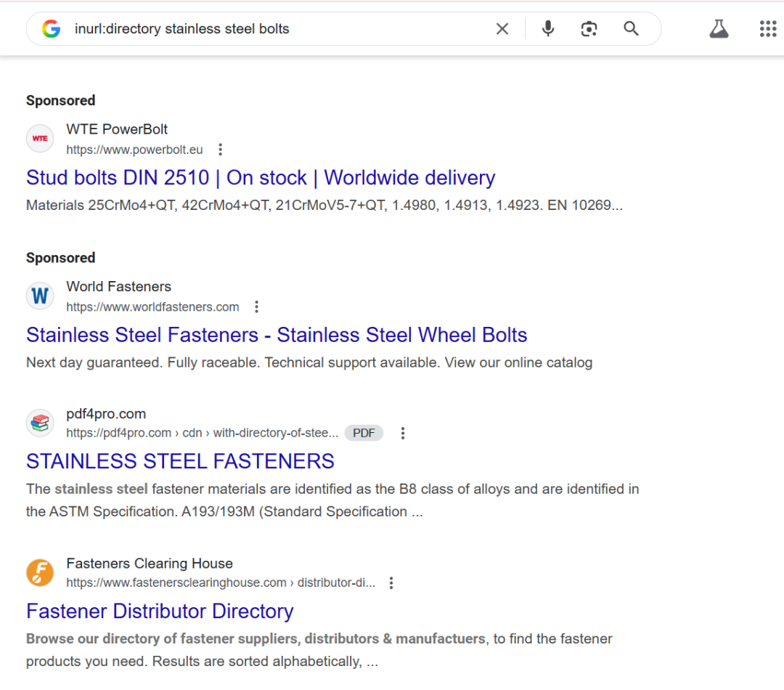The width and height of the screenshot is (784, 690).
Task: Click the 'pdf4pro.com' site name
Action: pos(106,414)
